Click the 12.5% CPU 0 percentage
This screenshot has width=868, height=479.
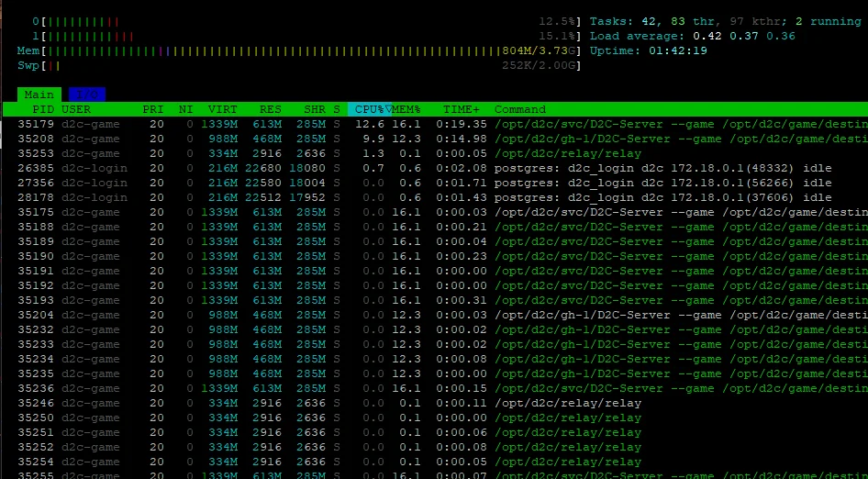click(x=557, y=22)
